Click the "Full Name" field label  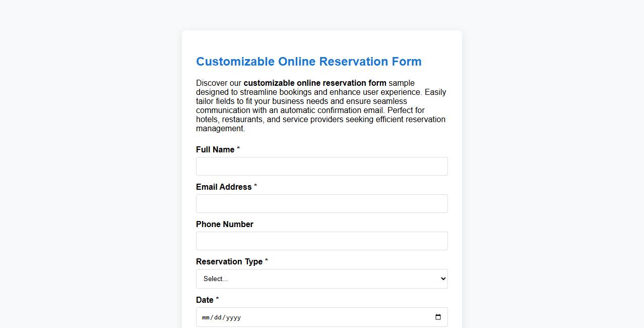(214, 149)
